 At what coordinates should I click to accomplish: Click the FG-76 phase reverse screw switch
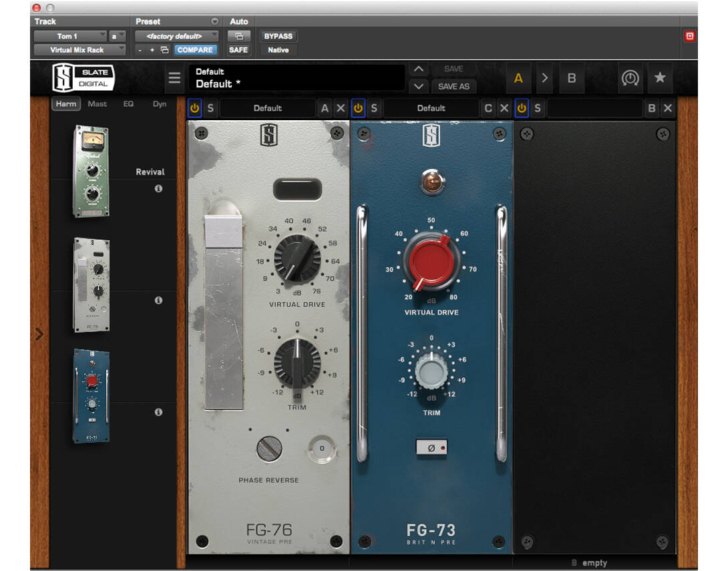(x=269, y=448)
